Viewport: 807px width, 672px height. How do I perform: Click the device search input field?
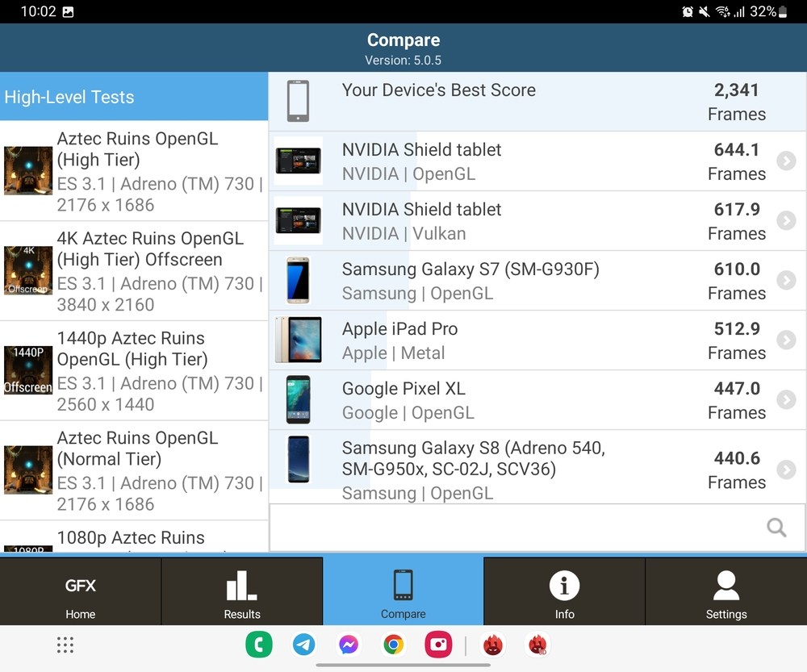click(x=537, y=528)
